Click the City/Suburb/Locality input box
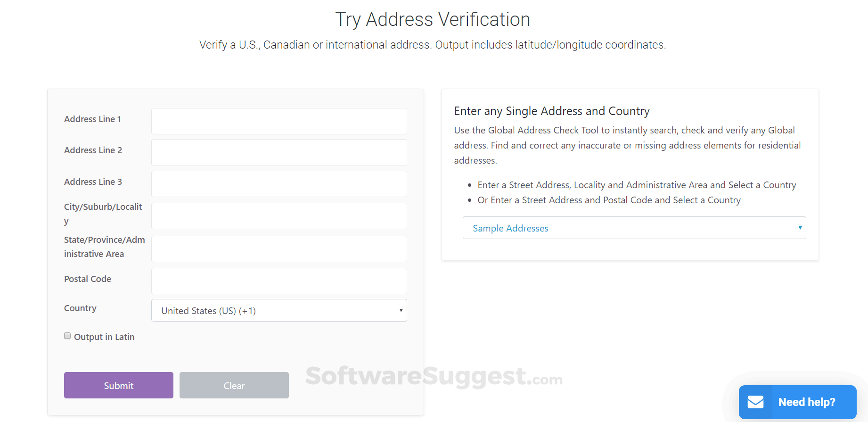868x422 pixels. [x=279, y=216]
